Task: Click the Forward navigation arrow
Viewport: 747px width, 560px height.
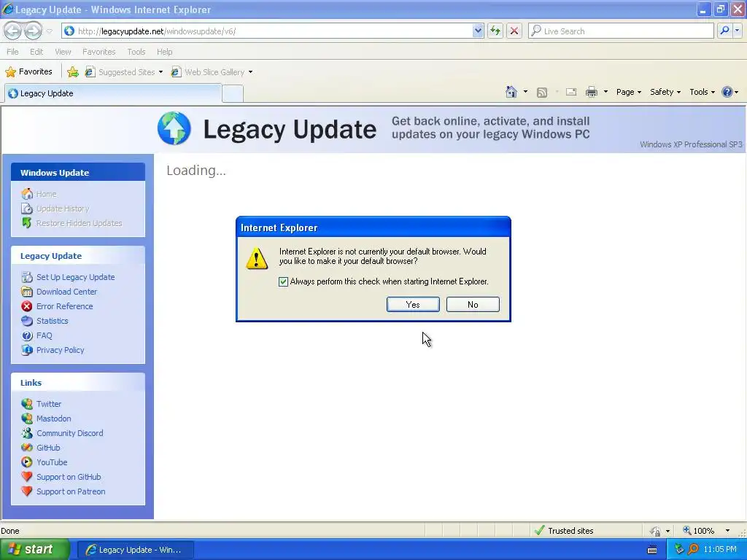Action: tap(33, 31)
